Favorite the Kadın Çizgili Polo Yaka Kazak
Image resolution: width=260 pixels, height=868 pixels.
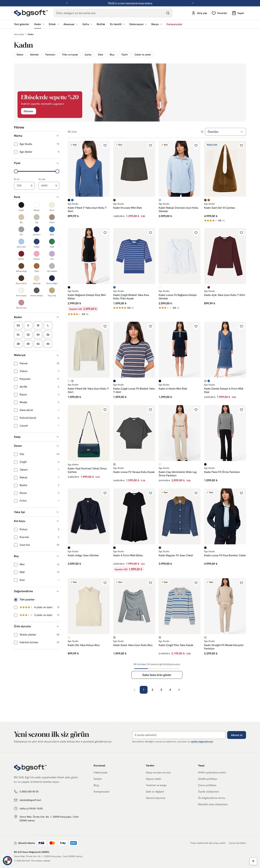pyautogui.click(x=196, y=583)
